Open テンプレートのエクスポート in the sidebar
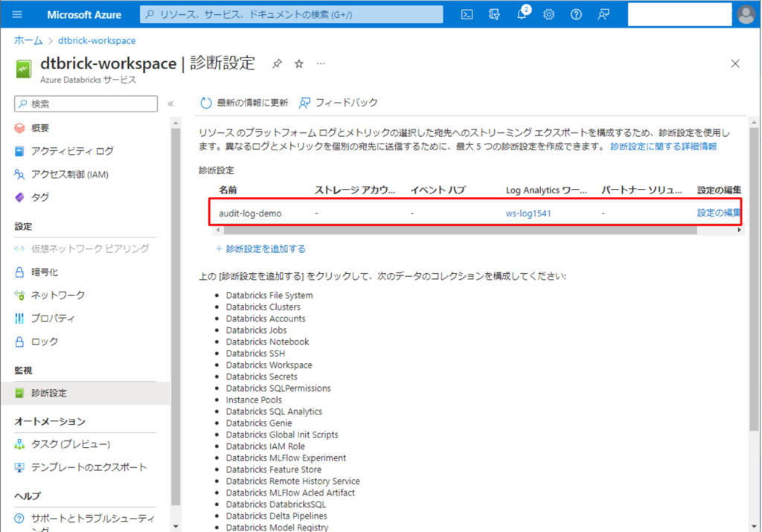This screenshot has width=762, height=532. pyautogui.click(x=89, y=467)
